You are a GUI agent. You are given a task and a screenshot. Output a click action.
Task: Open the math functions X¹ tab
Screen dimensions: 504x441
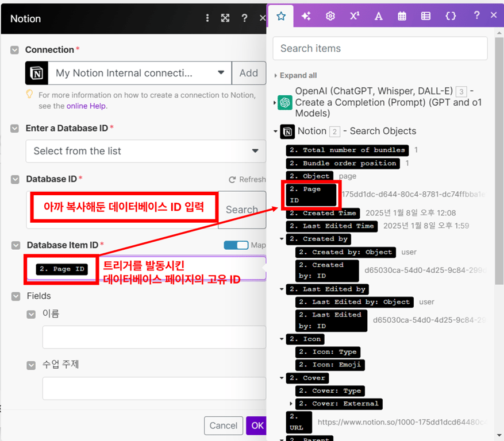355,16
